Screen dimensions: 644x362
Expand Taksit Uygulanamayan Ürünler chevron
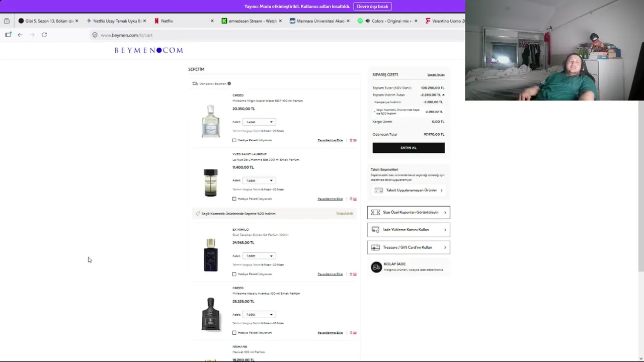point(441,190)
